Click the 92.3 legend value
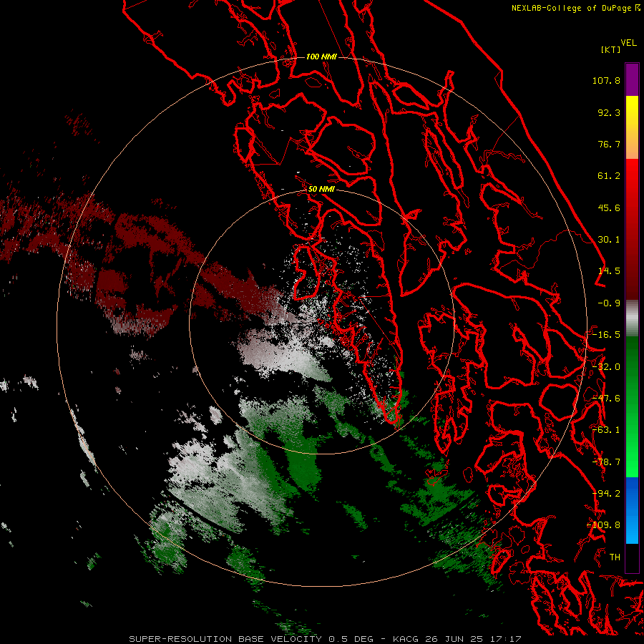644x644 pixels. click(609, 112)
